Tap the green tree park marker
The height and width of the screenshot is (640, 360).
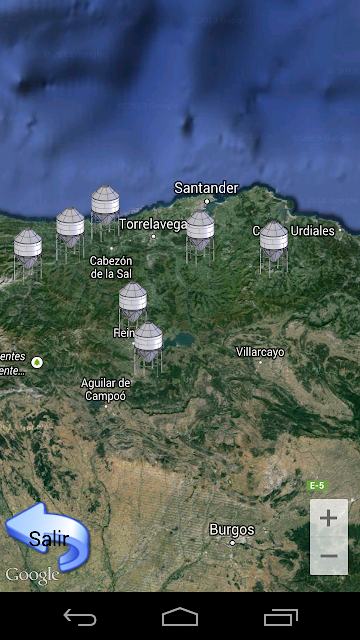[37, 362]
